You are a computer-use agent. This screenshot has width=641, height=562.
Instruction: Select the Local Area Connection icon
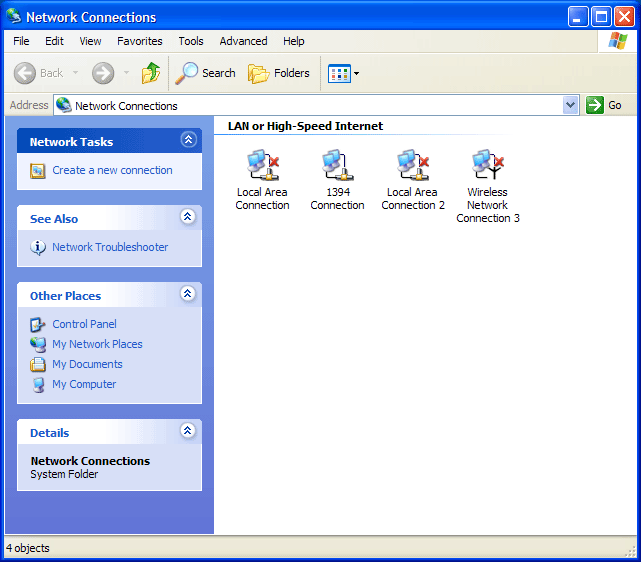click(262, 164)
